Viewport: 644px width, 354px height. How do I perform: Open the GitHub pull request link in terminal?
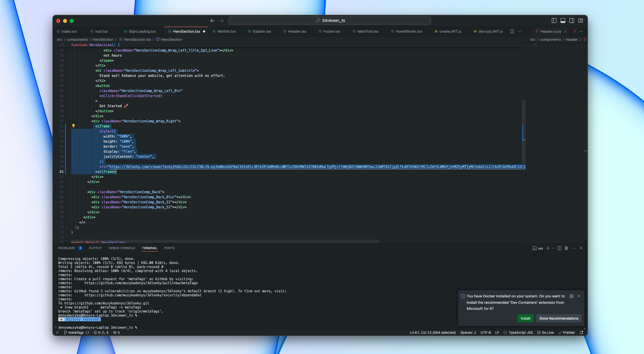pos(141,283)
